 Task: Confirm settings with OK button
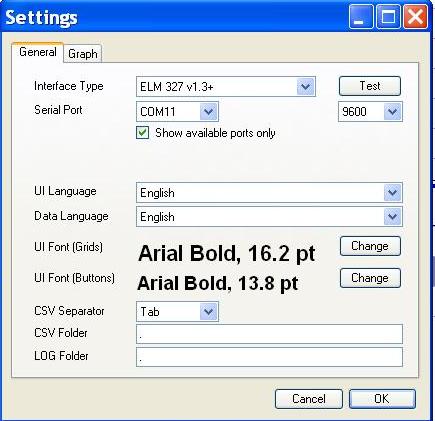(382, 399)
